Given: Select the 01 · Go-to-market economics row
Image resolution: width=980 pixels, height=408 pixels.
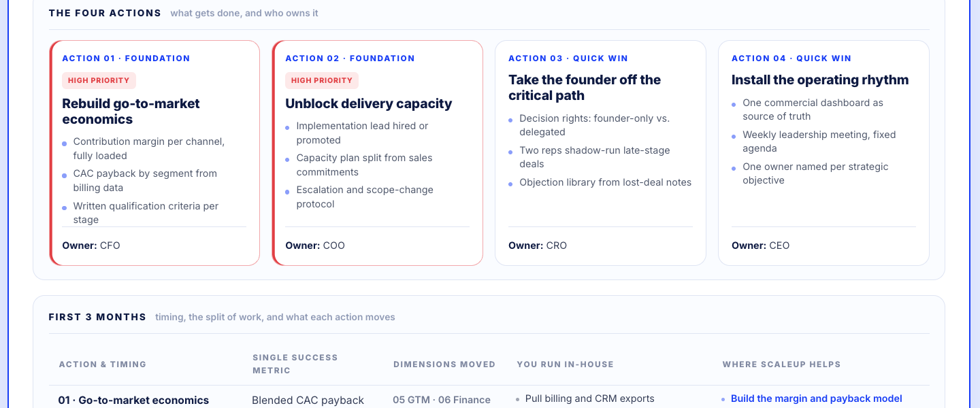Looking at the screenshot, I should point(489,400).
